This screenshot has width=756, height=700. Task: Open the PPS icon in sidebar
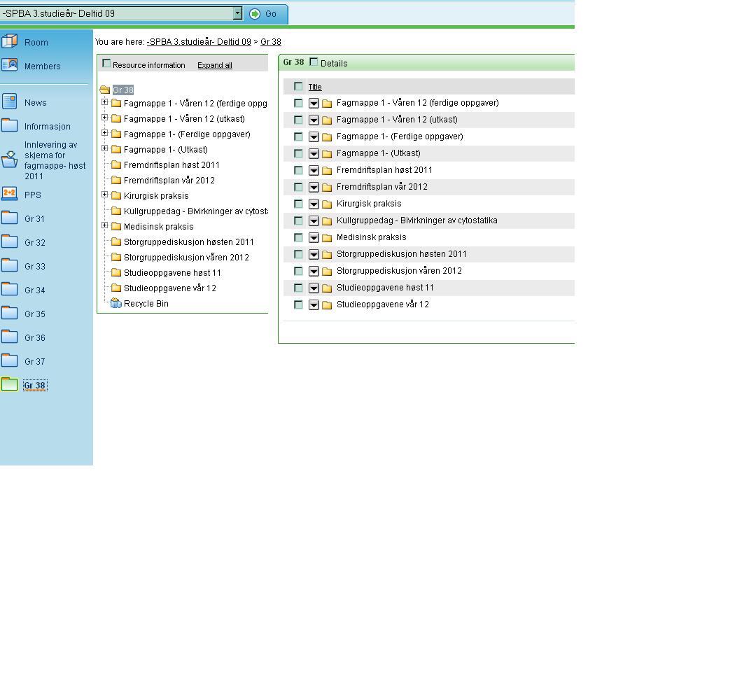tap(10, 194)
